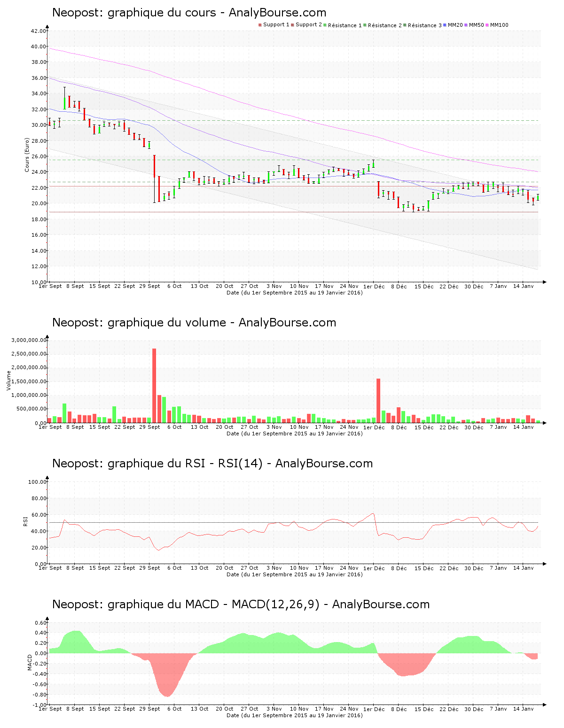Click '8 Déc' on the volume chart axis
Viewport: 564px width, 728px height.
point(399,427)
